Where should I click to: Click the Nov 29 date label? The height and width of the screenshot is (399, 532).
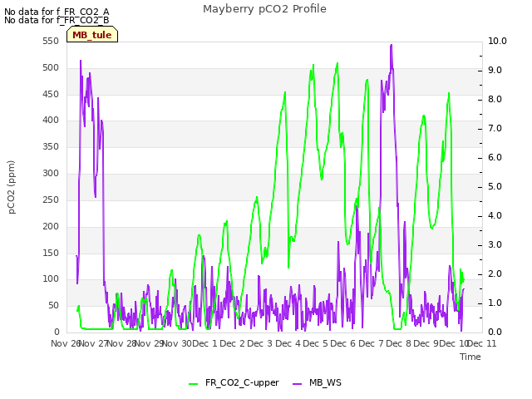150,343
